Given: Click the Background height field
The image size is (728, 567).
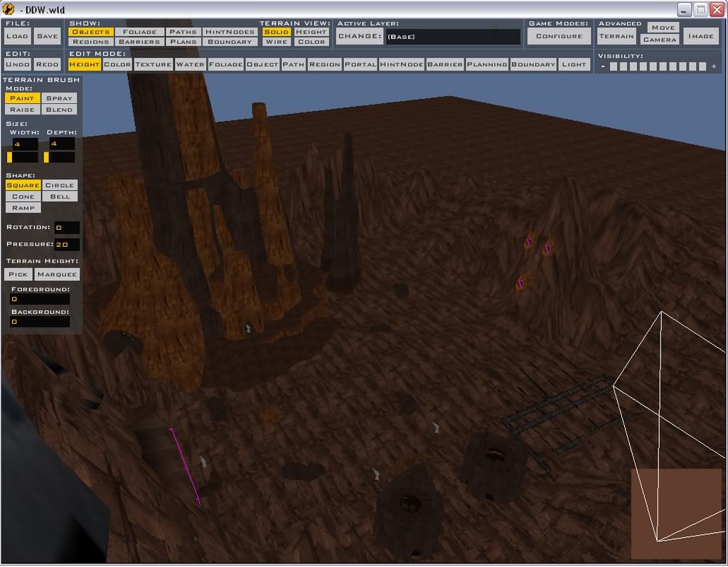Looking at the screenshot, I should pyautogui.click(x=40, y=322).
